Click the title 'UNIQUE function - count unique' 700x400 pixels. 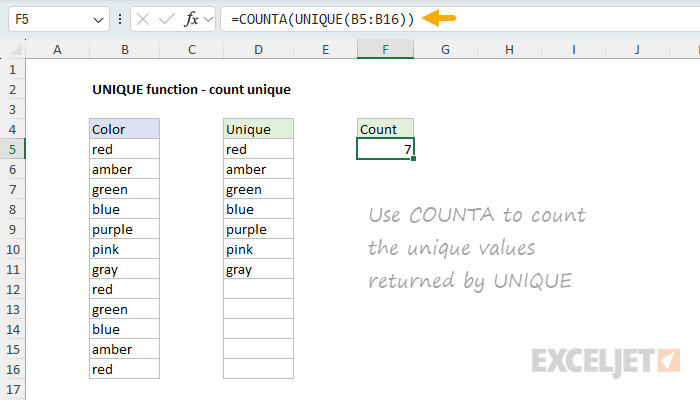tap(192, 89)
